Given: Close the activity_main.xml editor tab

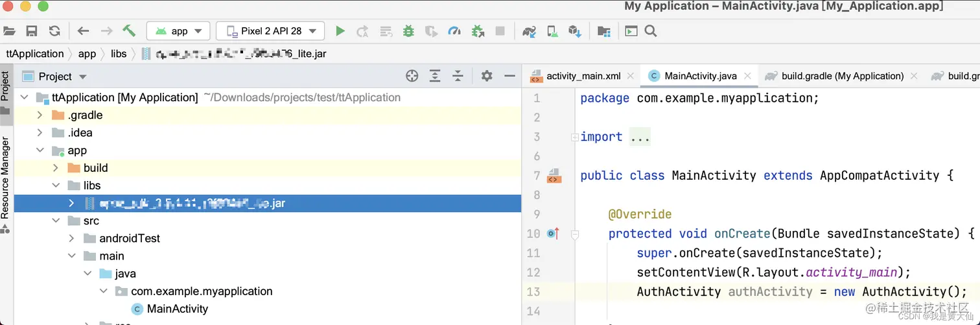Looking at the screenshot, I should [630, 77].
